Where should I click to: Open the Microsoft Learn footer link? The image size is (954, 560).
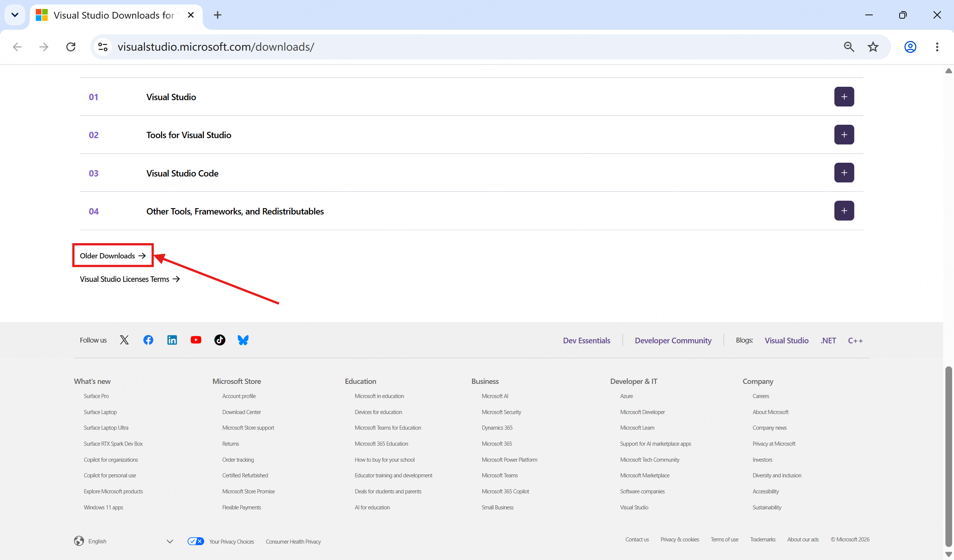(x=637, y=428)
